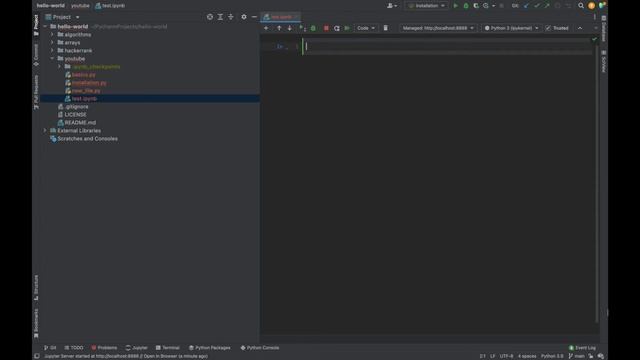Collapse the youtube folder

(52, 58)
